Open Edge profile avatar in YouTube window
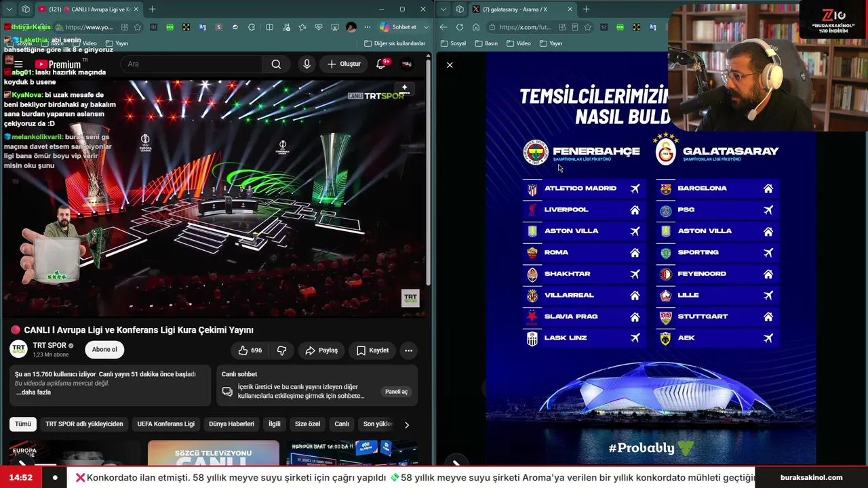The height and width of the screenshot is (488, 868). pos(351,27)
